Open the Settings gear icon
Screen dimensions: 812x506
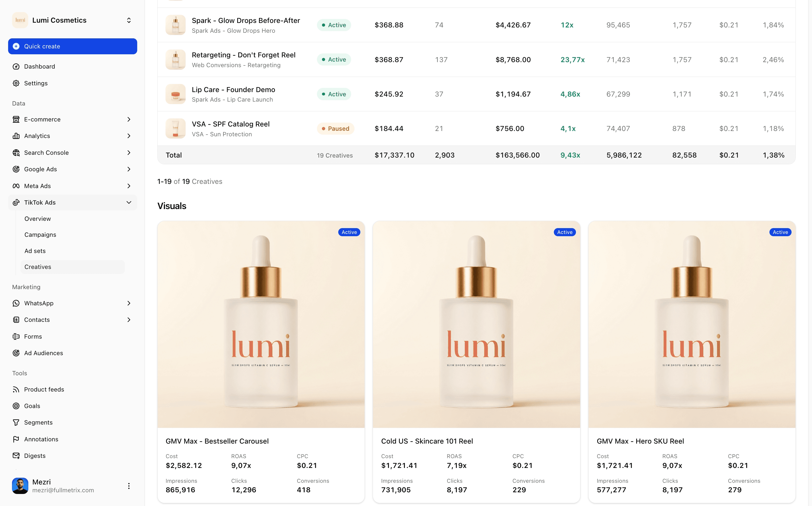click(x=16, y=83)
